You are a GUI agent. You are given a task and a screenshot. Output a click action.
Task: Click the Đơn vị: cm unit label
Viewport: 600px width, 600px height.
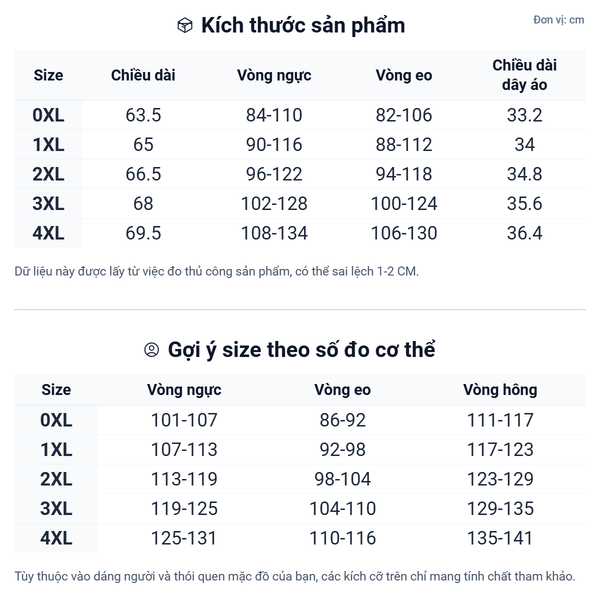[558, 20]
